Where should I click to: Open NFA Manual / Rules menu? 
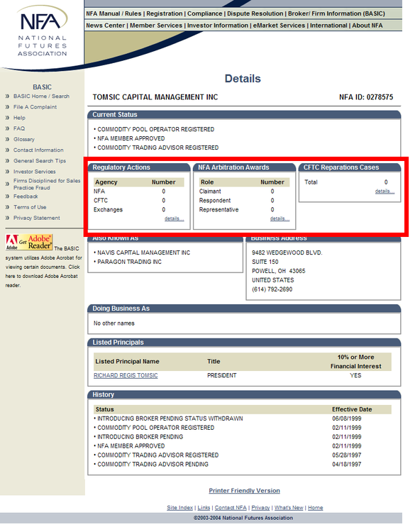tap(114, 13)
